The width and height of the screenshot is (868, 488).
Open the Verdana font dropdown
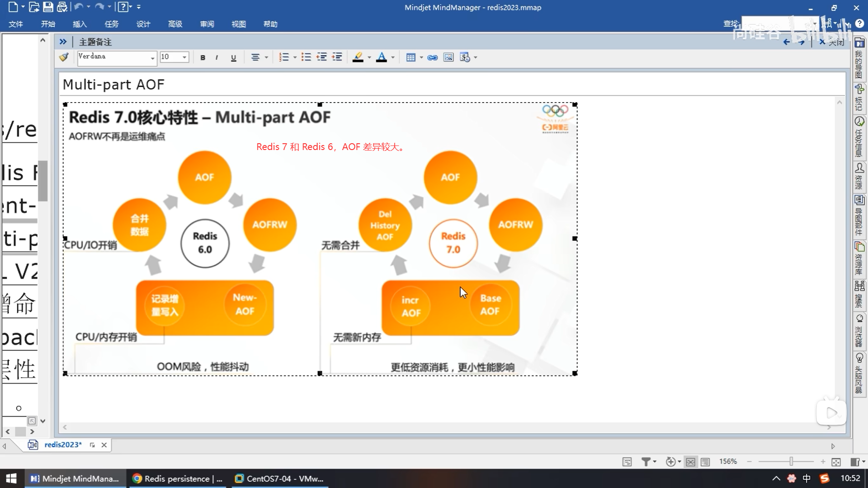152,58
